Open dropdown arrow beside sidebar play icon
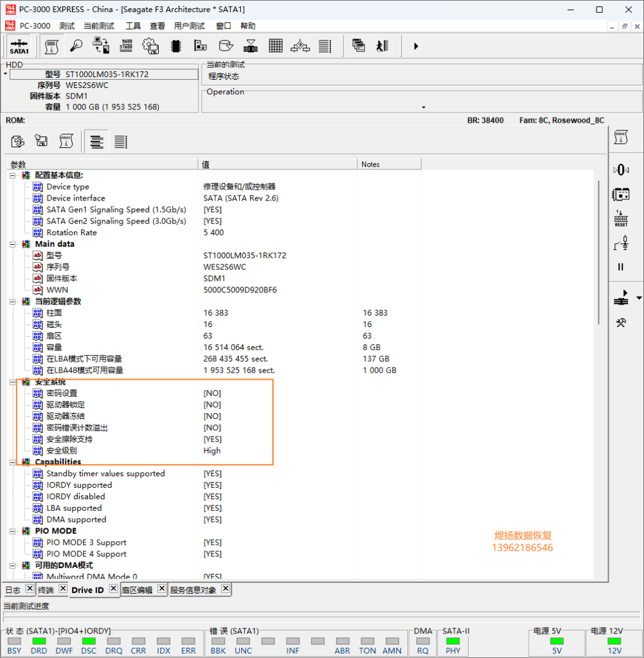644x658 pixels. click(x=639, y=298)
